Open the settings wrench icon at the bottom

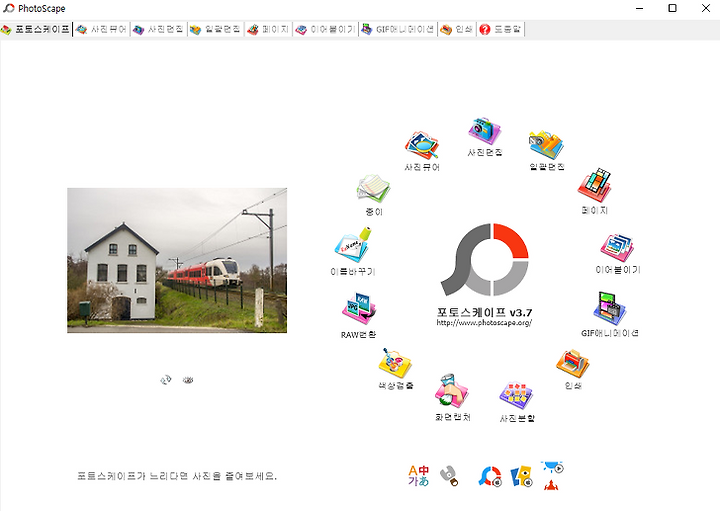(449, 475)
